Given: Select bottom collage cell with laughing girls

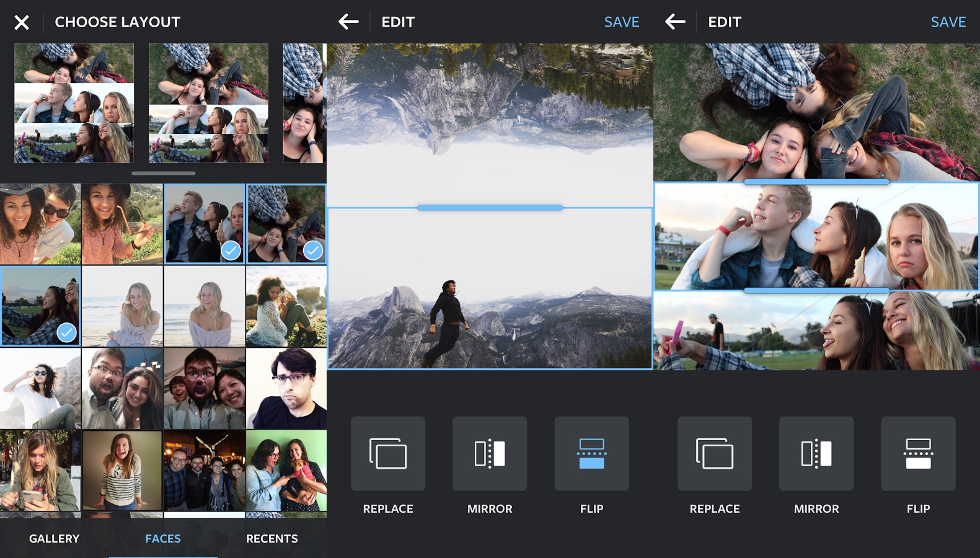Looking at the screenshot, I should (816, 331).
